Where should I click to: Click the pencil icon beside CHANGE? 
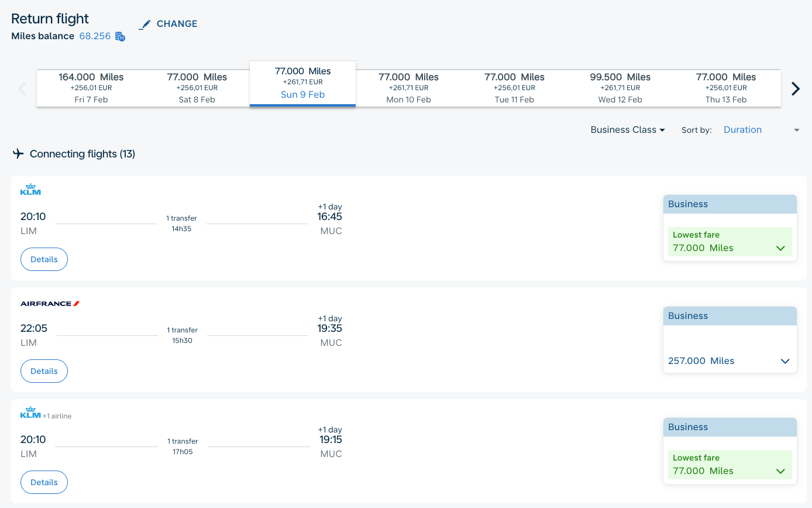pos(144,24)
